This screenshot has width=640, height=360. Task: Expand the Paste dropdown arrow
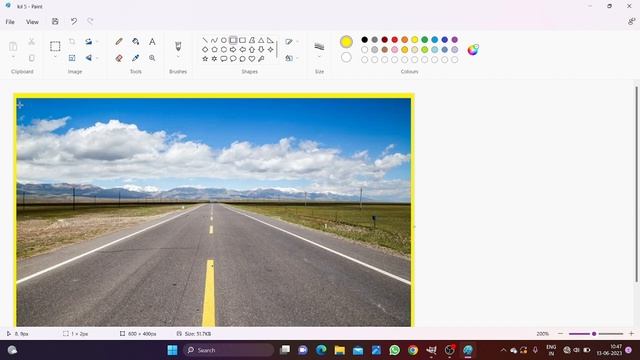13,57
